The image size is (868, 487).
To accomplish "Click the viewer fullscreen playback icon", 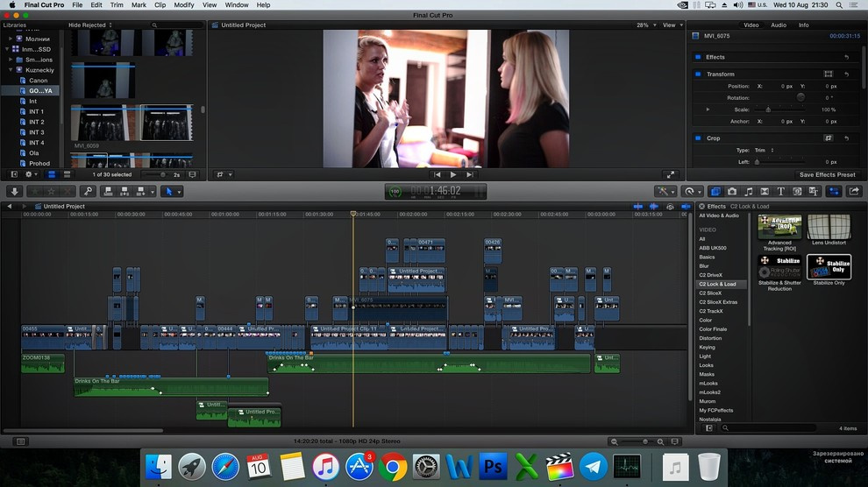I will point(671,174).
